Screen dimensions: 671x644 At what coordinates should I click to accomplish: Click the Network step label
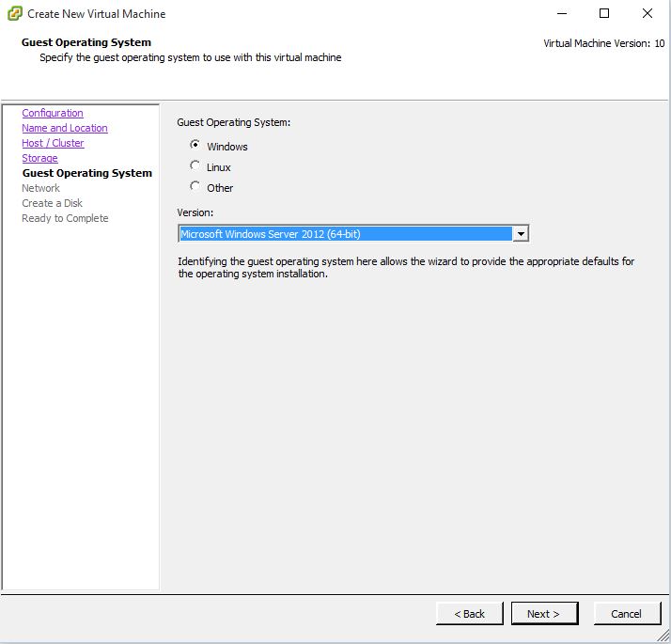[40, 188]
